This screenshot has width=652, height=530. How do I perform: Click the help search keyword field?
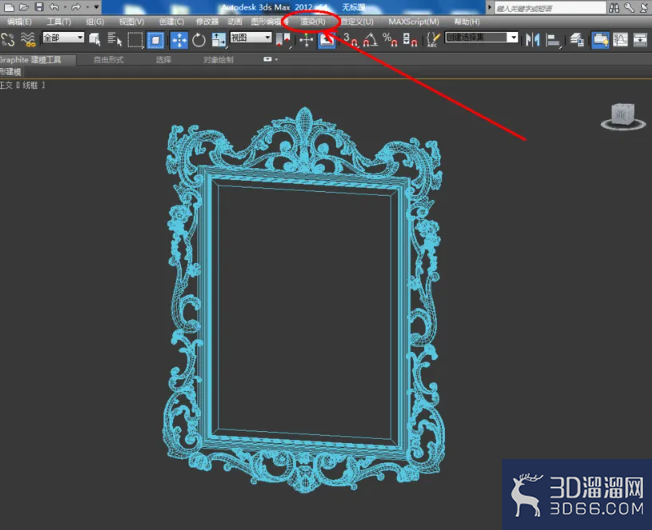point(550,8)
